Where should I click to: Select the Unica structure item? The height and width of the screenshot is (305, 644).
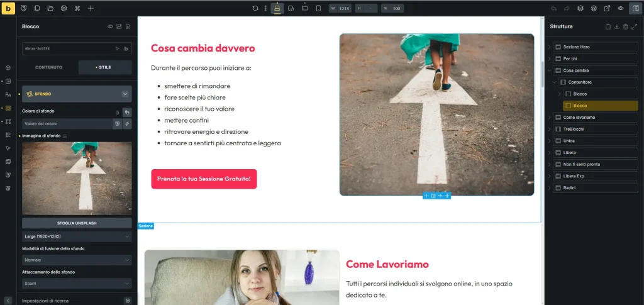pos(595,141)
